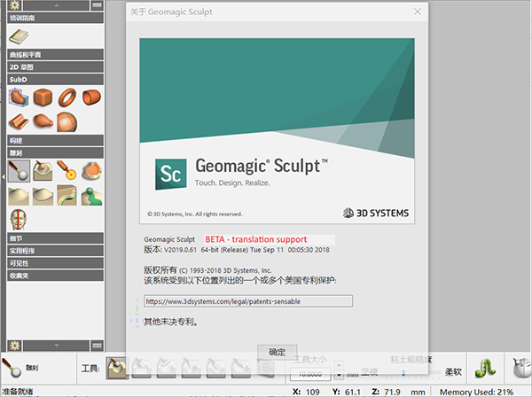Image resolution: width=532 pixels, height=397 pixels.
Task: Click the X: 109 coordinate readout
Action: [306, 392]
